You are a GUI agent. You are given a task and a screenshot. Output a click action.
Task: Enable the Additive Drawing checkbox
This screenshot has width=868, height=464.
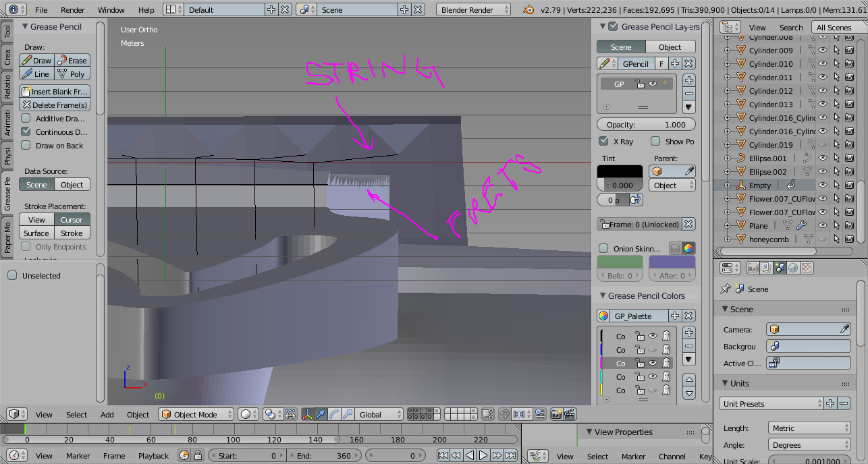(x=26, y=119)
